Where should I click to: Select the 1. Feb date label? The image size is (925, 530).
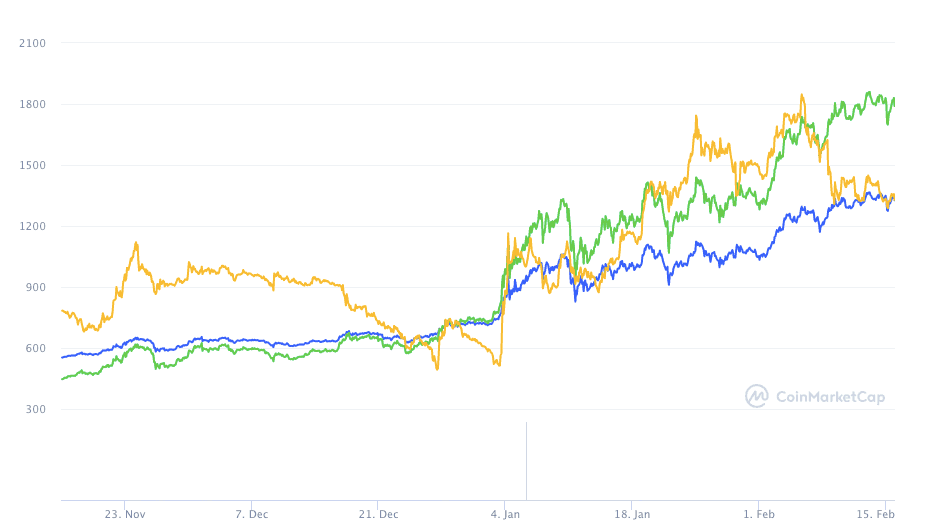[758, 514]
